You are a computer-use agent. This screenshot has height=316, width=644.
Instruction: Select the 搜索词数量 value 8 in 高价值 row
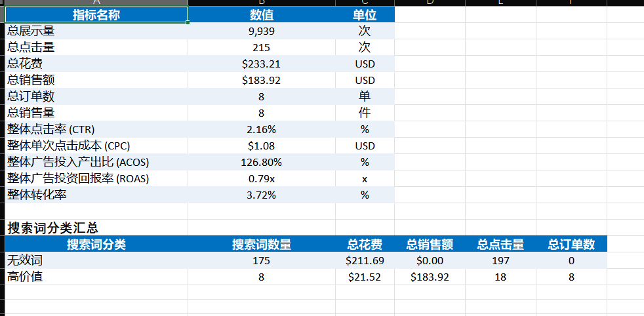coord(262,277)
